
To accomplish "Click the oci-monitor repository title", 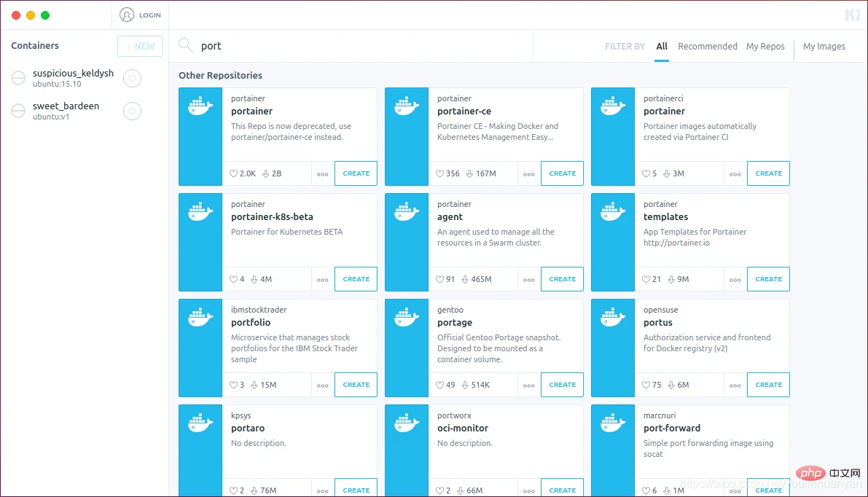I will pos(463,428).
